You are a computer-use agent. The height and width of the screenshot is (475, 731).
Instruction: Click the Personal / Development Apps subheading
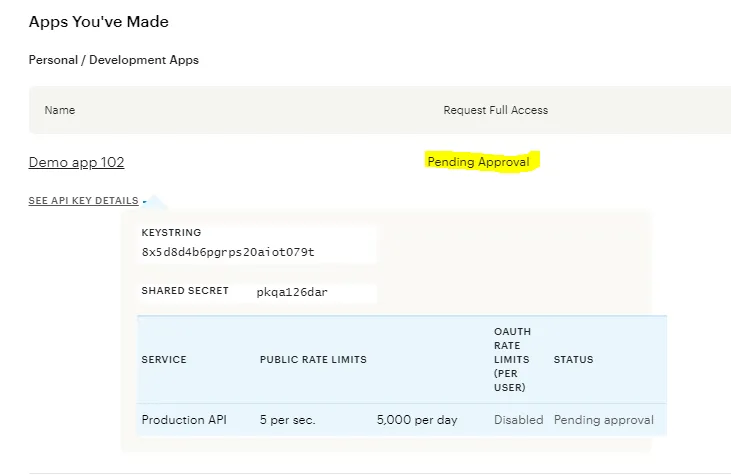[x=113, y=60]
